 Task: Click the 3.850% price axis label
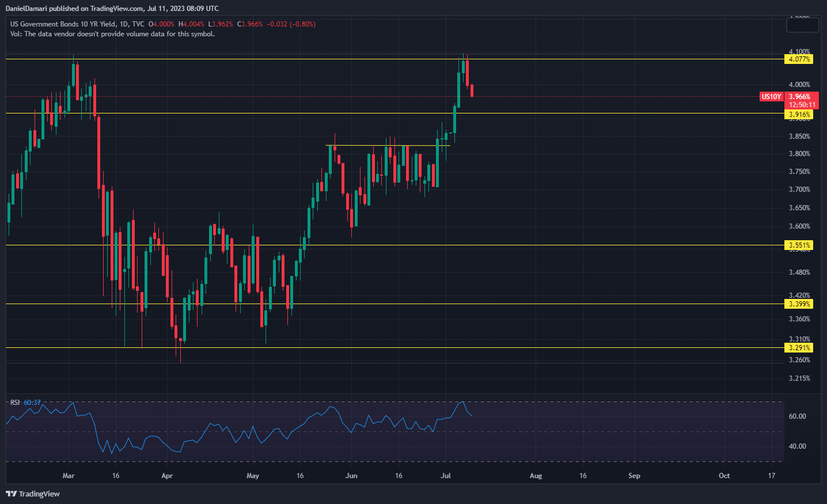[x=799, y=137]
